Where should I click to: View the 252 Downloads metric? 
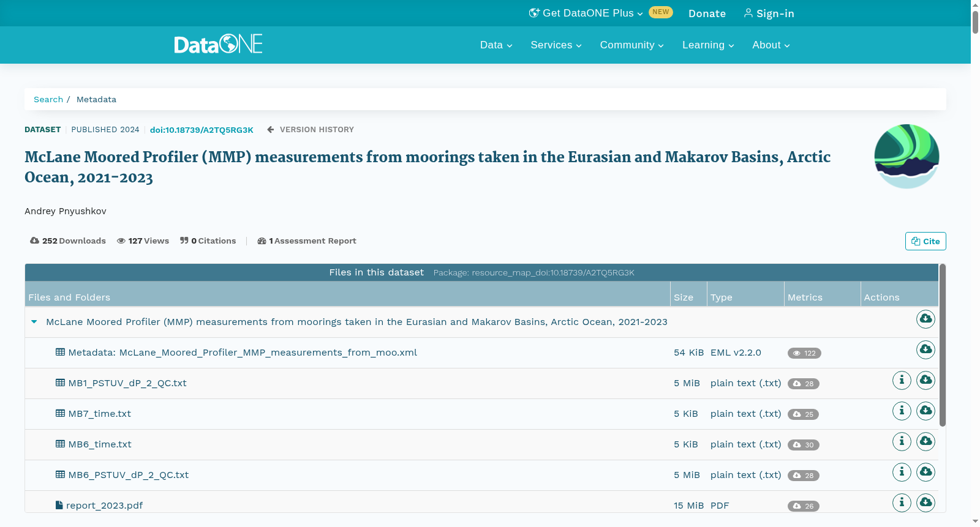click(x=68, y=241)
